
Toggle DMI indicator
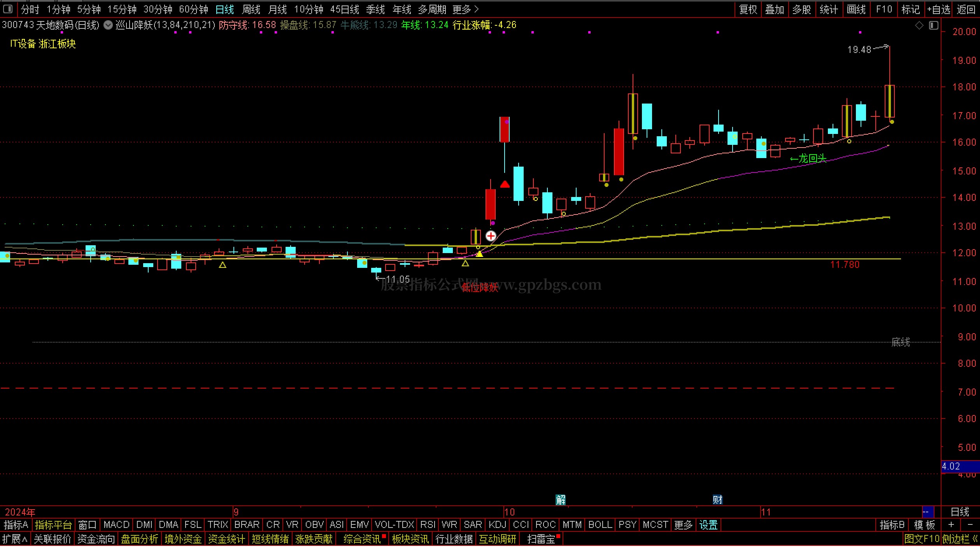[x=144, y=525]
